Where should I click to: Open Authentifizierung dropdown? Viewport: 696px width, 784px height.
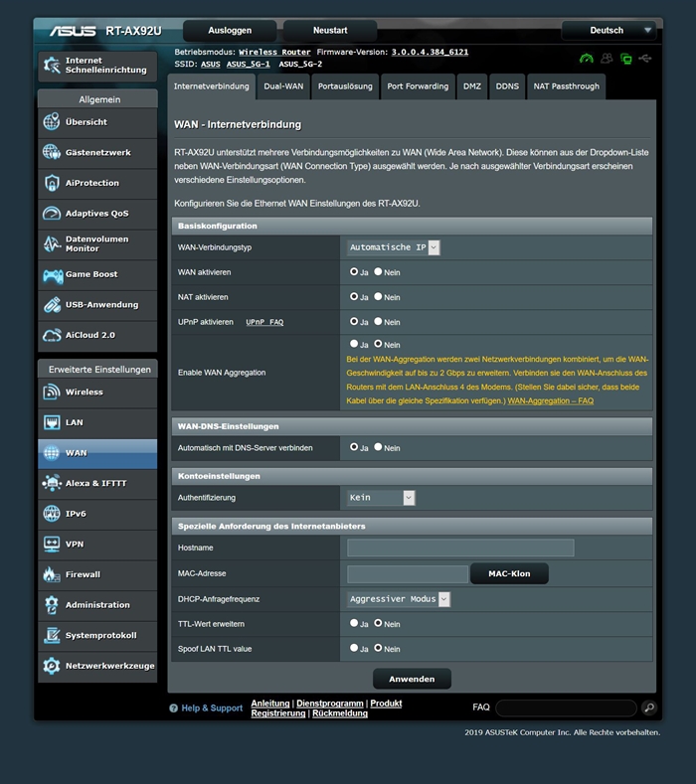click(381, 498)
